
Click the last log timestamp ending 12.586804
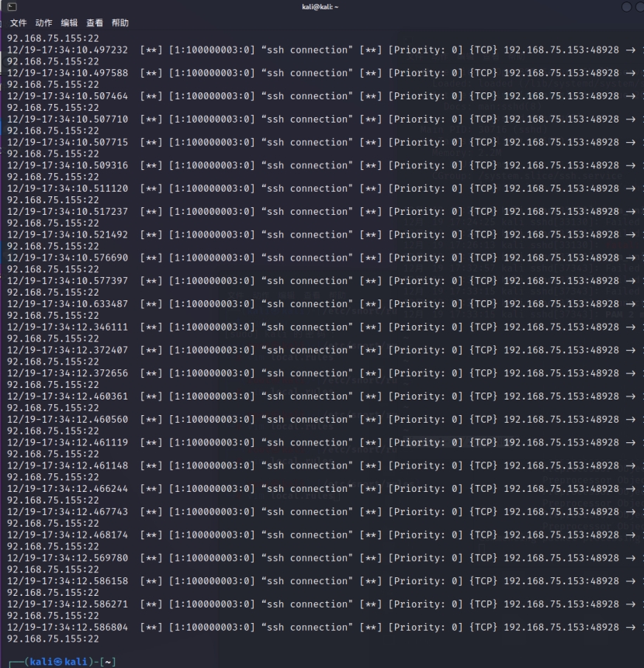pos(68,627)
